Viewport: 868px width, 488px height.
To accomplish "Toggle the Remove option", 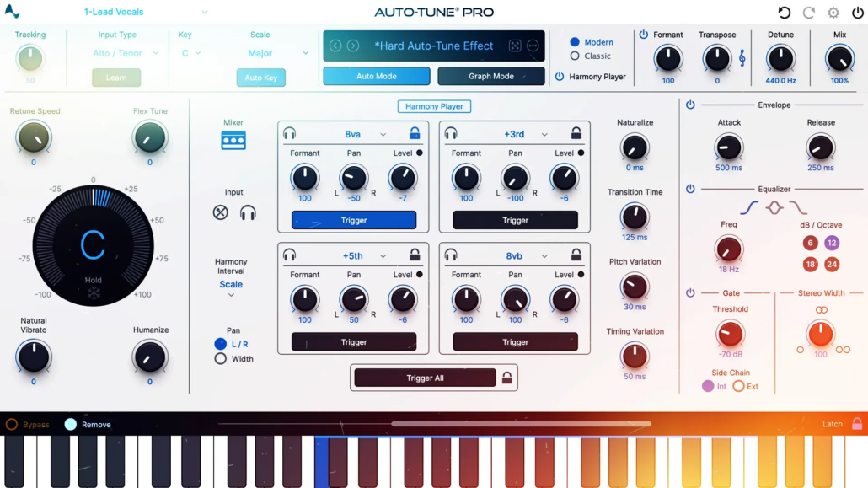I will point(70,424).
